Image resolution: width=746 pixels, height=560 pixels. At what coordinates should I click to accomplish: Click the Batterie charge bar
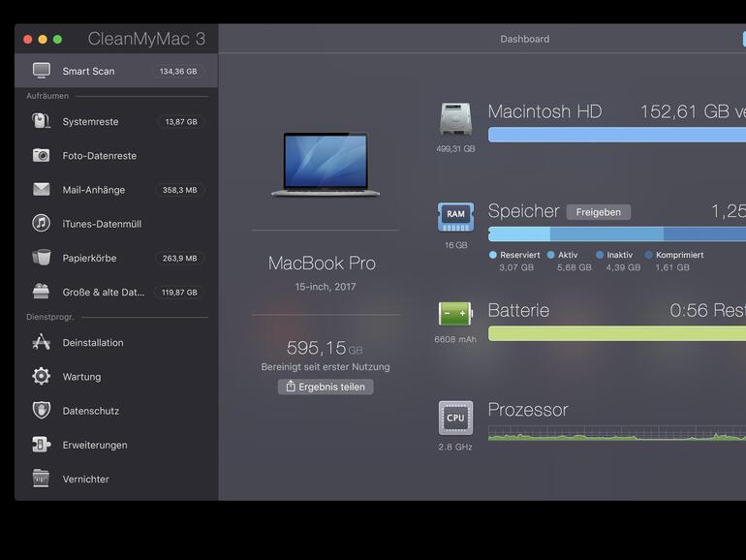click(x=617, y=333)
